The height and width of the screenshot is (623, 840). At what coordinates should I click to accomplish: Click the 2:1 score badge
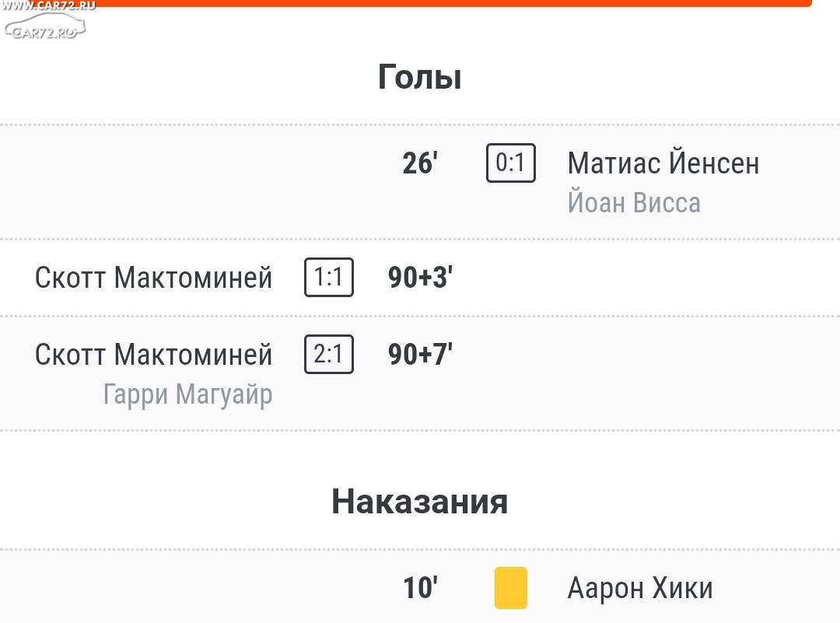click(329, 354)
